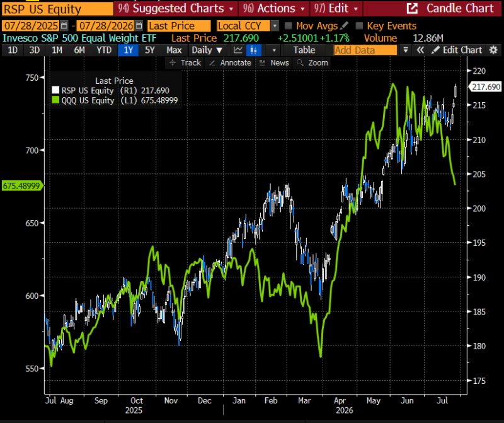
Task: Activate the Zoom magnifier tool
Action: 312,63
